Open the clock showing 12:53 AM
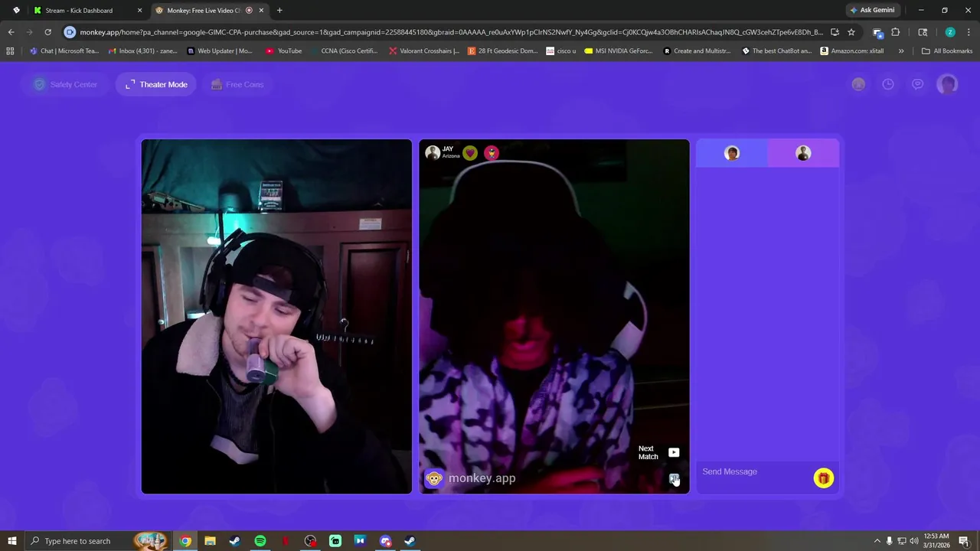Screen dimensions: 980x551 click(x=937, y=540)
